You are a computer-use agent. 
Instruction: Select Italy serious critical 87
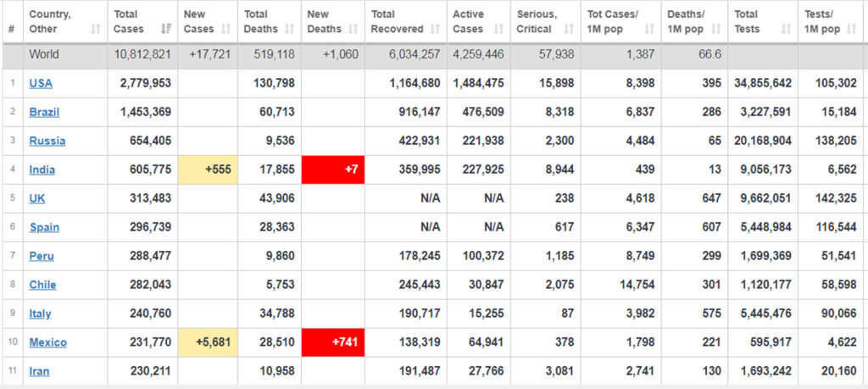tap(567, 314)
